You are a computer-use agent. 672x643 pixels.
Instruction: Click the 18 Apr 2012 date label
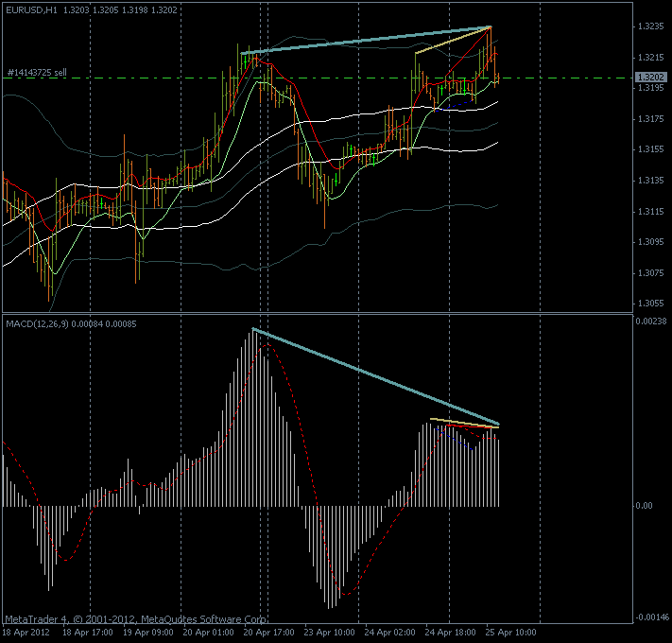(26, 632)
